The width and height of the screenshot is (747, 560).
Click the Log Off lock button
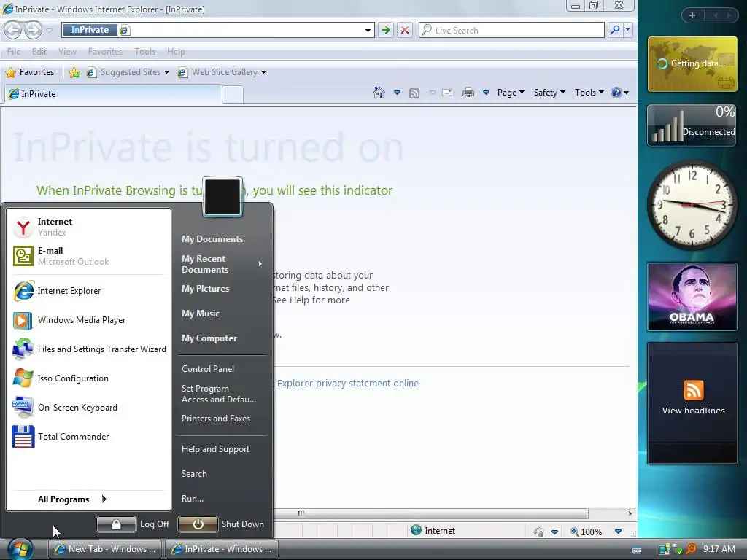(x=116, y=524)
